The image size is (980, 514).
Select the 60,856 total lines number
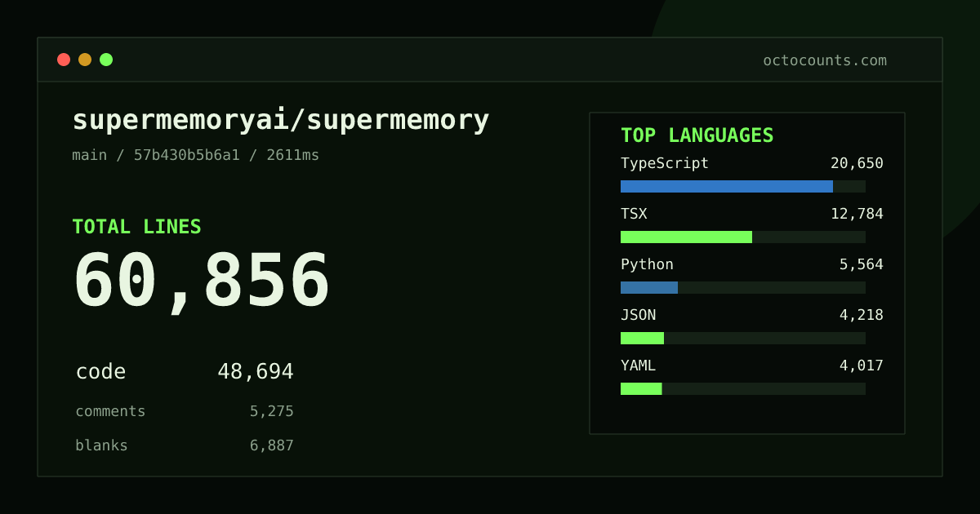click(x=202, y=281)
